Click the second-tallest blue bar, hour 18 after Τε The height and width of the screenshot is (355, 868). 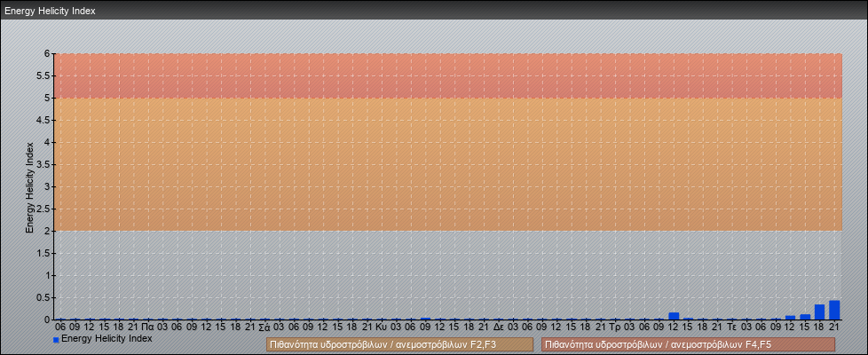click(819, 312)
